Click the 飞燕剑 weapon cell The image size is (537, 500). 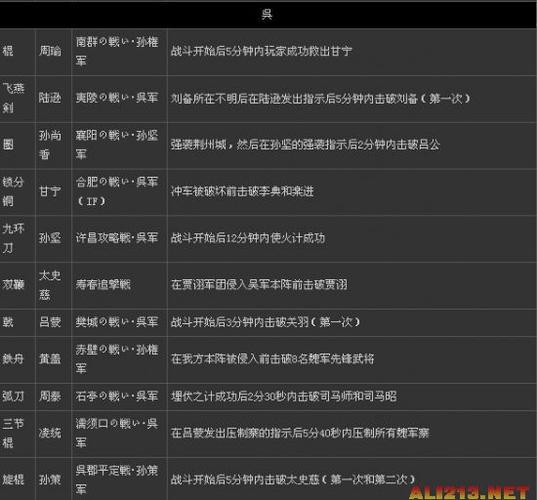pyautogui.click(x=17, y=99)
